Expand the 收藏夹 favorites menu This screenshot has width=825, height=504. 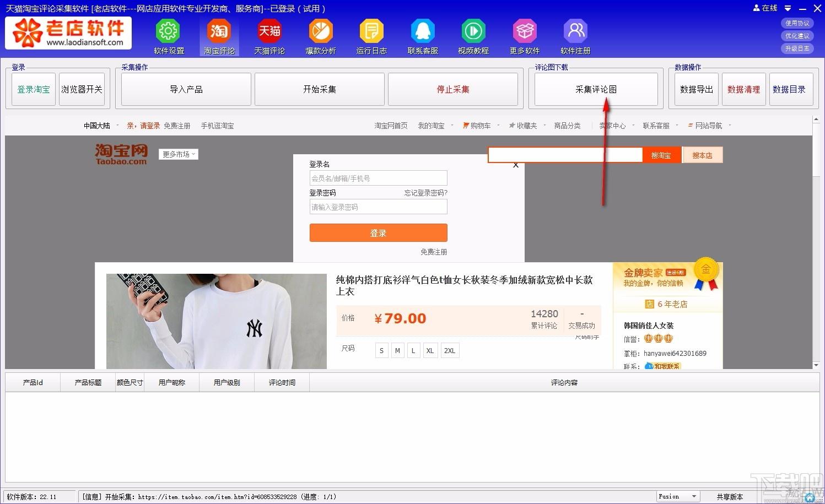pyautogui.click(x=526, y=126)
